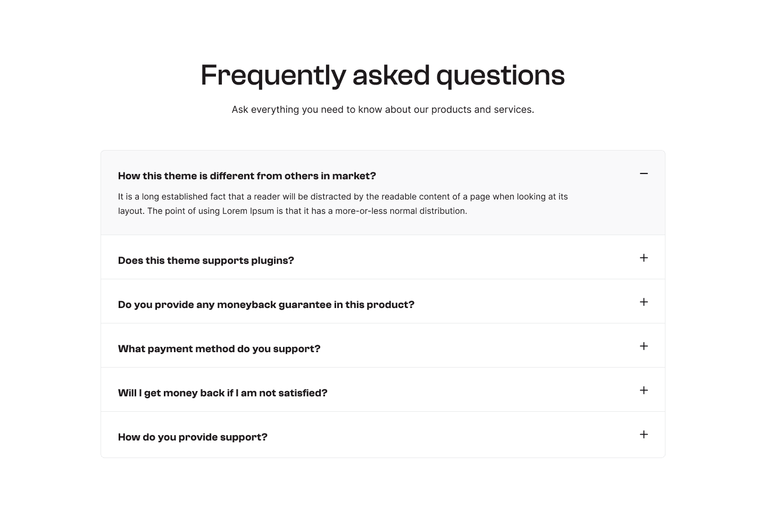Select the payment method accordion row
766x532 pixels.
(x=383, y=345)
